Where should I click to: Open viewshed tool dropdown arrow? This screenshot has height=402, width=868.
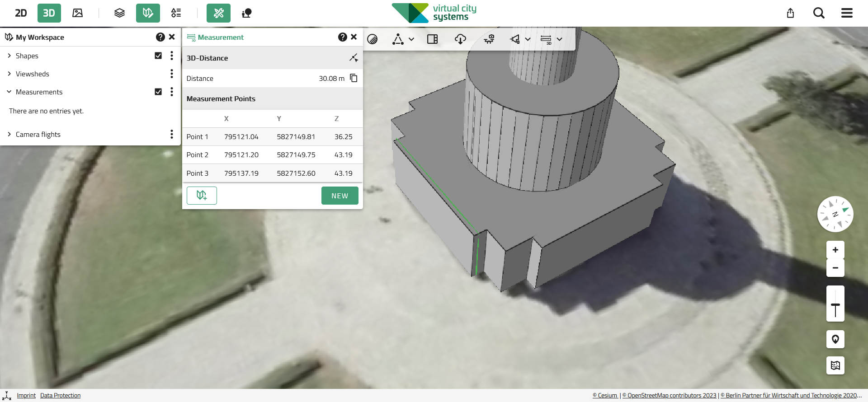[x=528, y=39]
